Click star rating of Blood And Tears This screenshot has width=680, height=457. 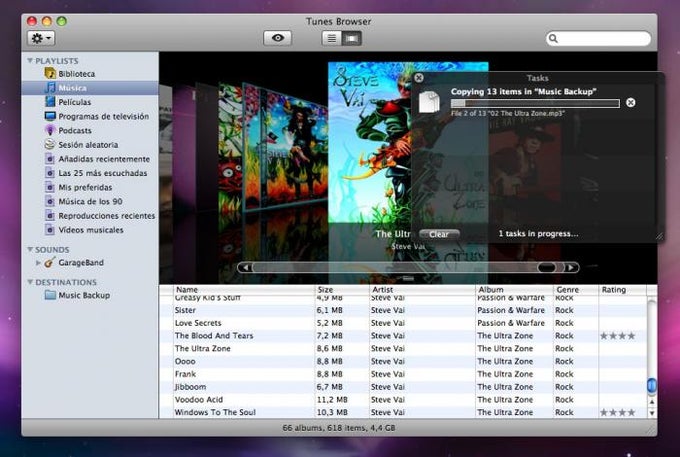(x=618, y=336)
